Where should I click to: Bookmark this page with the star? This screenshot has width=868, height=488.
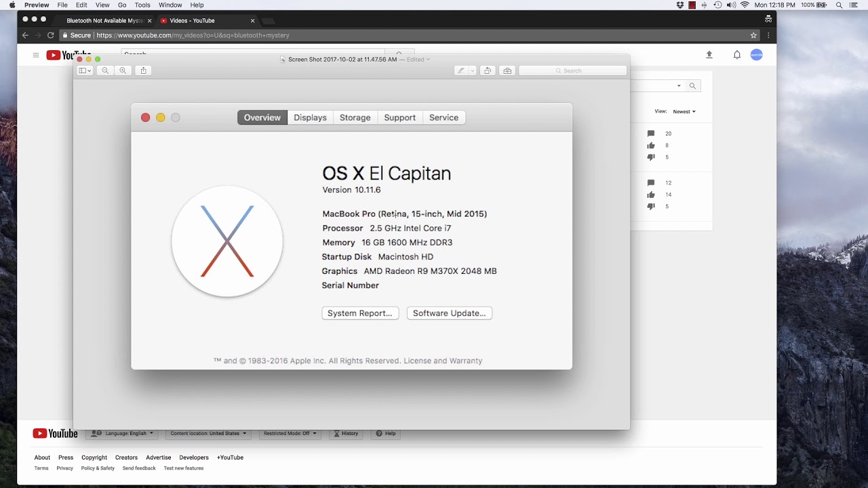click(753, 35)
